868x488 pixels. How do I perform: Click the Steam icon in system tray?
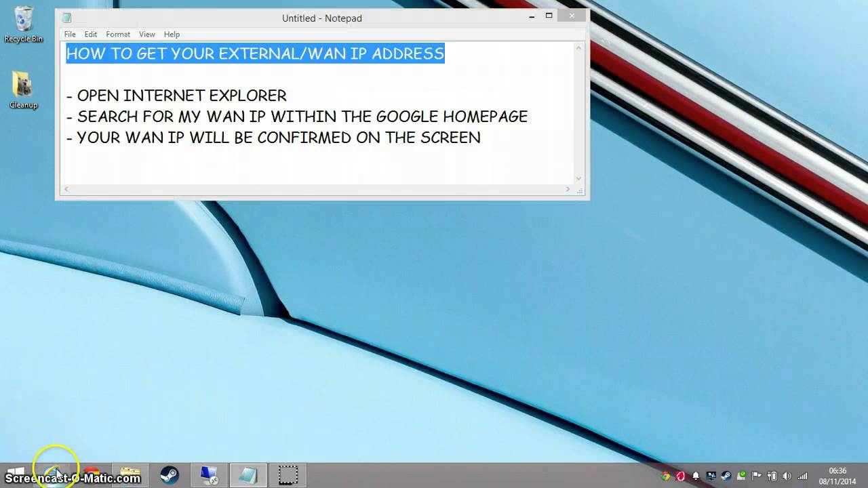pos(726,476)
